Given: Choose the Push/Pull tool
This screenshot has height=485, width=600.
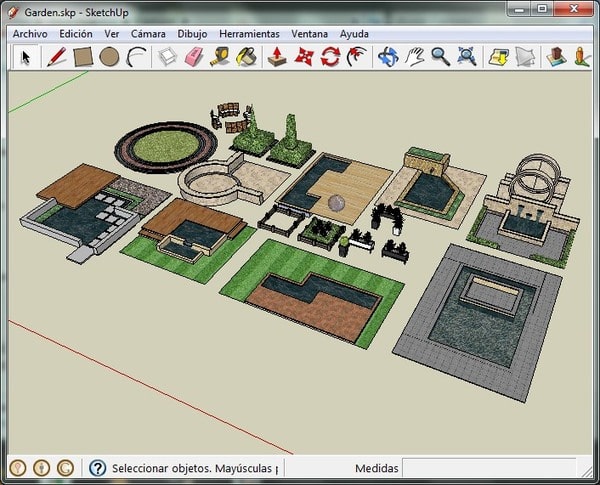Looking at the screenshot, I should coord(276,57).
